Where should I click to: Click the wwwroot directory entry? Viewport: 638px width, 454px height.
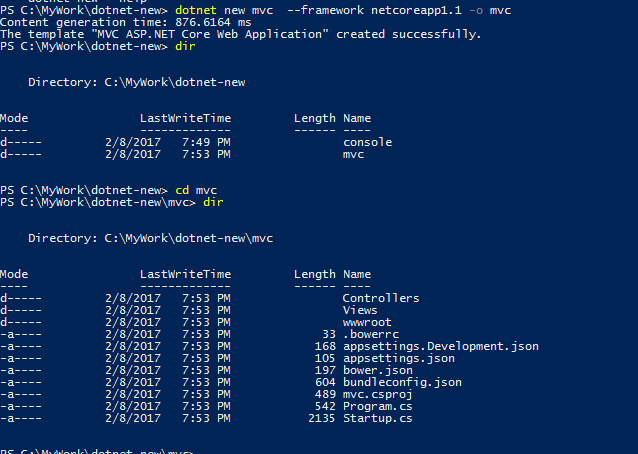(367, 322)
